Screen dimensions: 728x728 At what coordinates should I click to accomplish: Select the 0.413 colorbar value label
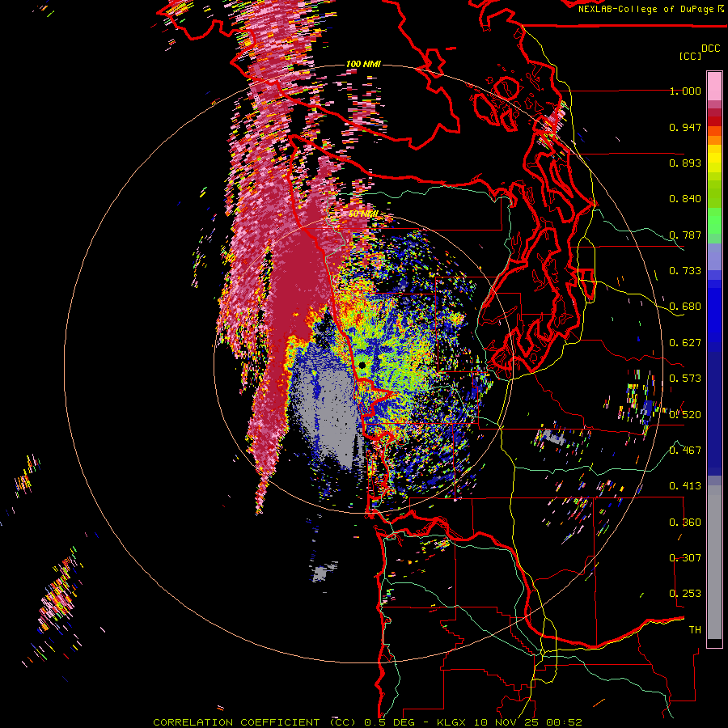685,486
